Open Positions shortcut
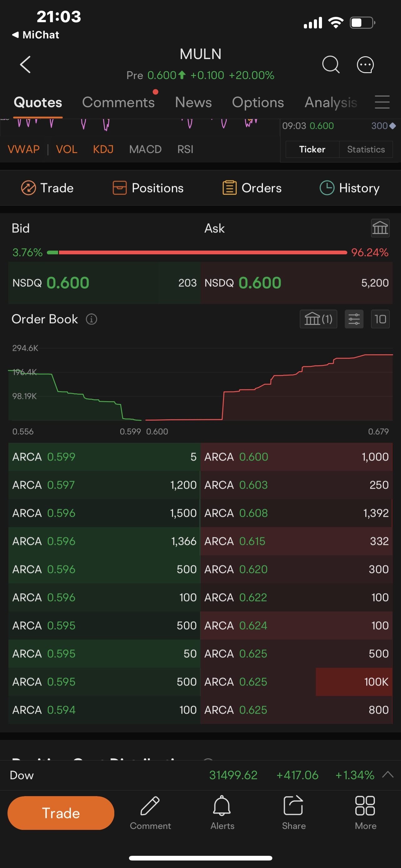 pos(148,188)
